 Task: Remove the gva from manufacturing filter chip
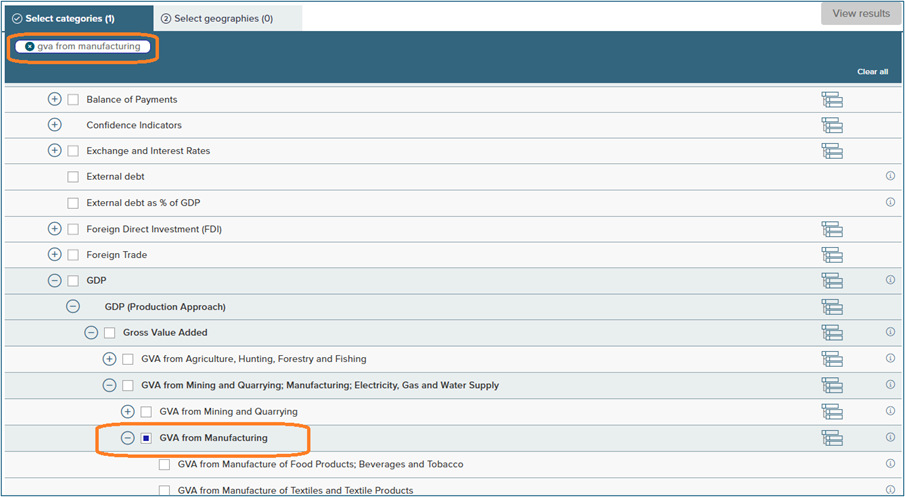(30, 47)
